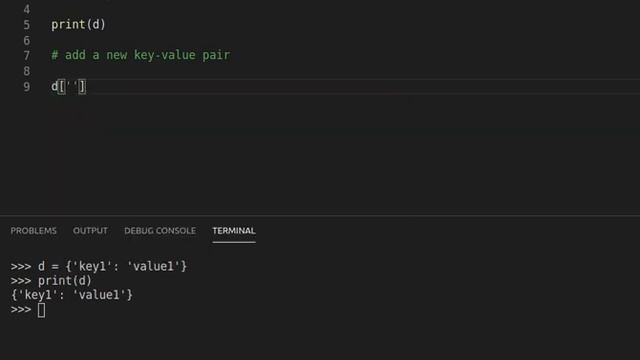The image size is (640, 360).
Task: Select the DEBUG CONSOLE tab
Action: (160, 231)
